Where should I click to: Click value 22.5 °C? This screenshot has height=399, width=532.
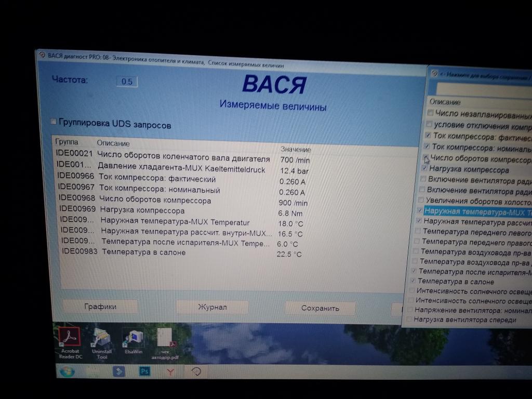click(x=289, y=254)
